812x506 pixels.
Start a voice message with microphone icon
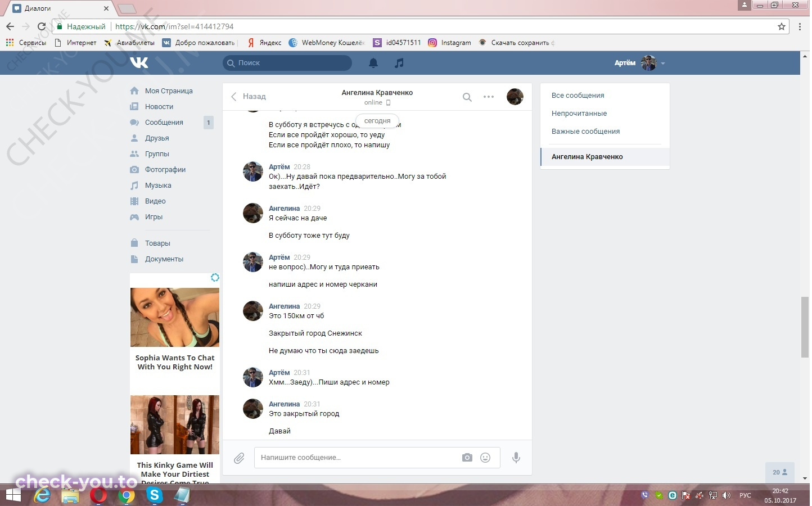[x=516, y=458]
